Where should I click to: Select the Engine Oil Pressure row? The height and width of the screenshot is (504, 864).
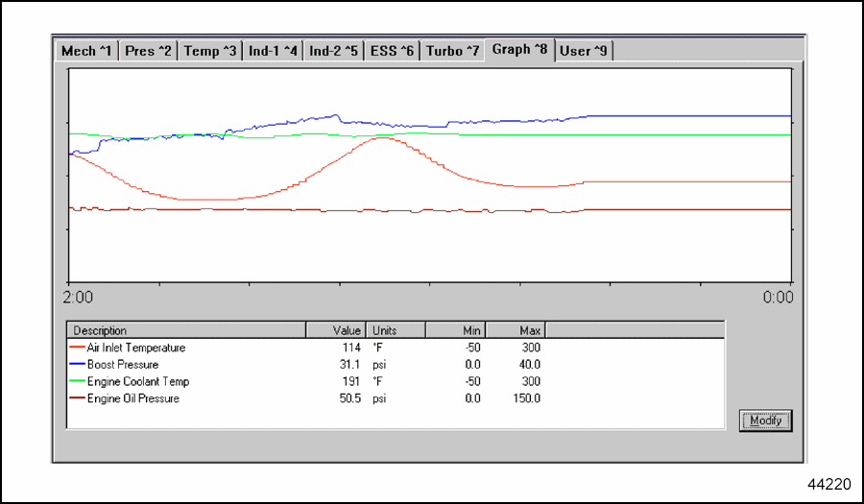(132, 398)
